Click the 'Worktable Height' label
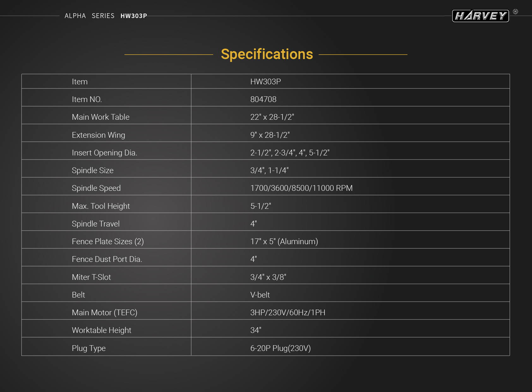The height and width of the screenshot is (392, 532). pyautogui.click(x=101, y=330)
